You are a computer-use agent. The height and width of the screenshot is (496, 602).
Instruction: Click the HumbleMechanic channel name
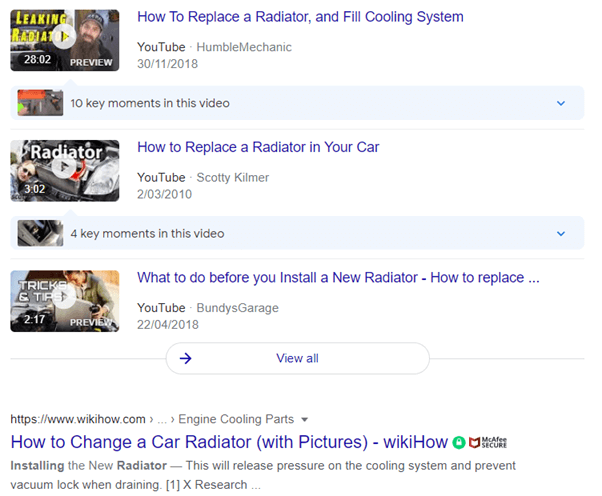244,47
